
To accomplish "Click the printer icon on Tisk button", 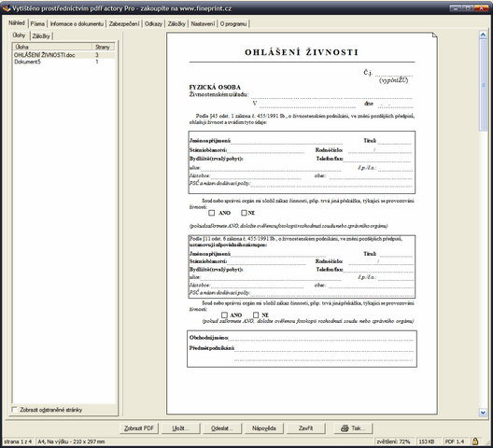I will coord(345,428).
